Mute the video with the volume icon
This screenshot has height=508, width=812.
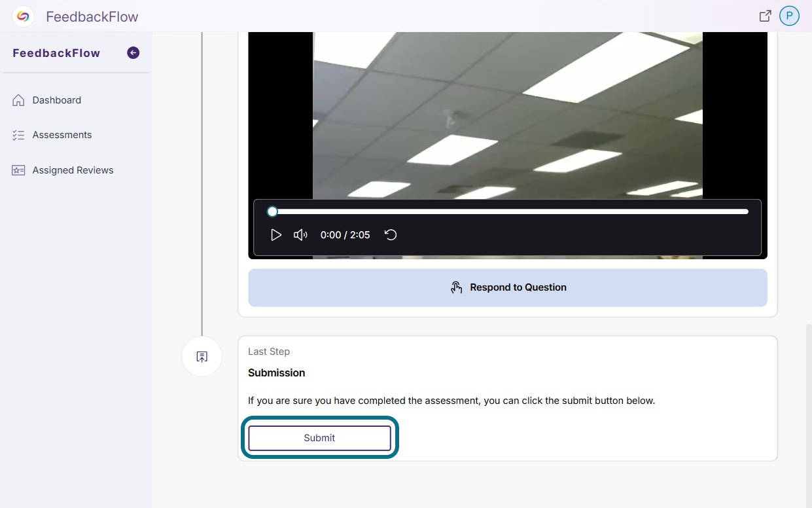[x=300, y=235]
